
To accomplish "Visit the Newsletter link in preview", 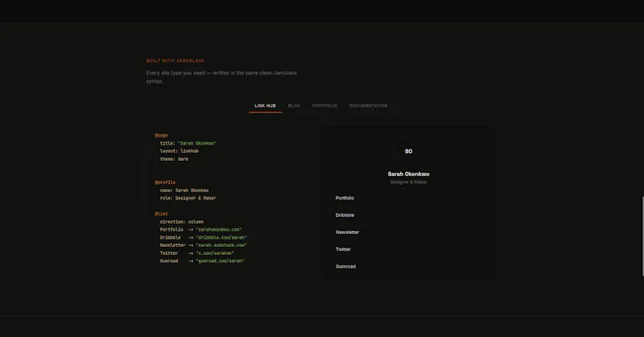I will click(409, 232).
